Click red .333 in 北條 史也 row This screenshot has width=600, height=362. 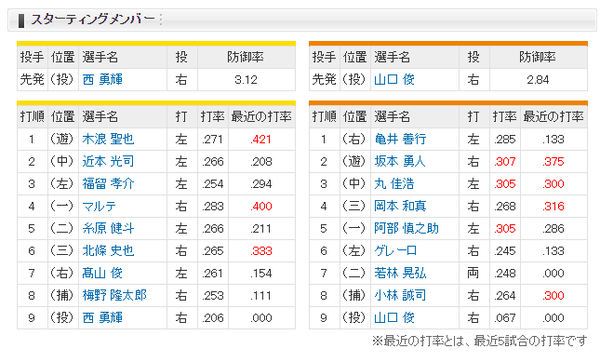(261, 251)
